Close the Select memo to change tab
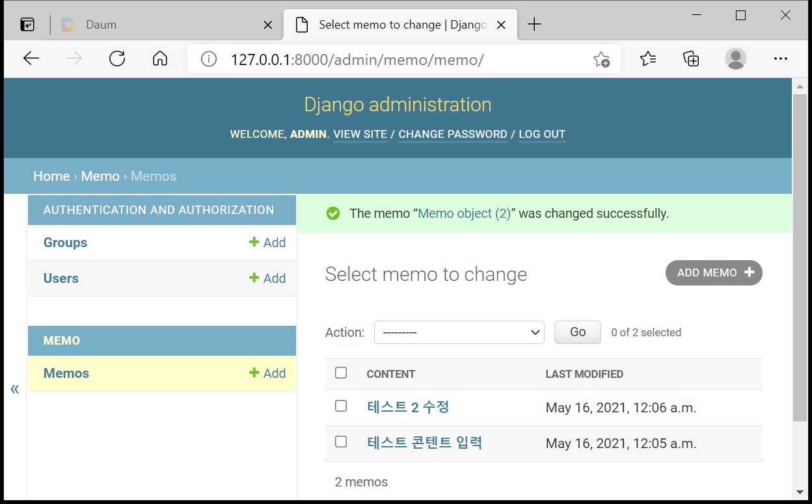 502,25
